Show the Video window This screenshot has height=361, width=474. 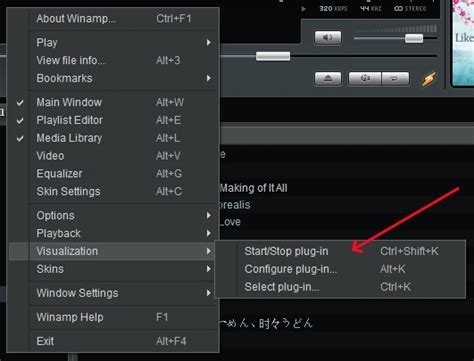[x=114, y=156]
